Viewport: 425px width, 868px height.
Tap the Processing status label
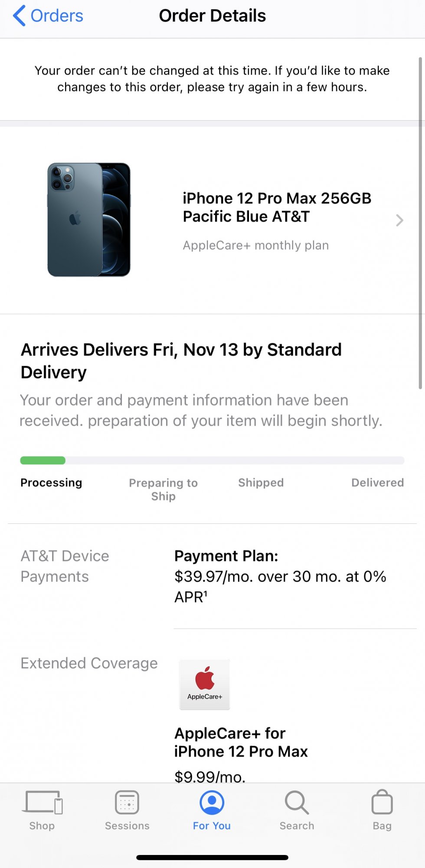point(51,483)
